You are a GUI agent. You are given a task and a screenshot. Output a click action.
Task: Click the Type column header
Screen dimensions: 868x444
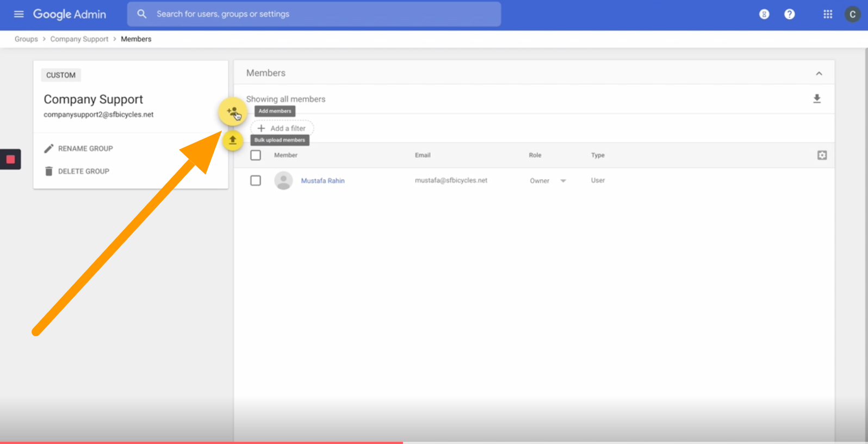pyautogui.click(x=598, y=155)
